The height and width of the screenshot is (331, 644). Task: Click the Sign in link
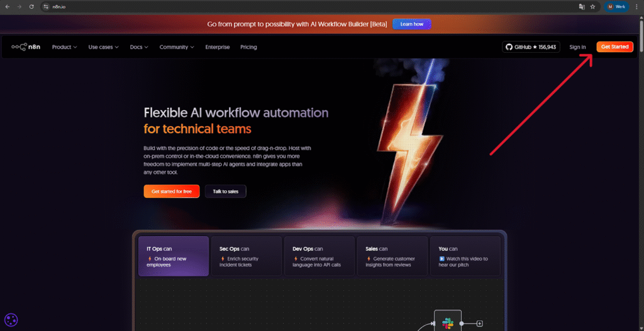click(x=577, y=47)
